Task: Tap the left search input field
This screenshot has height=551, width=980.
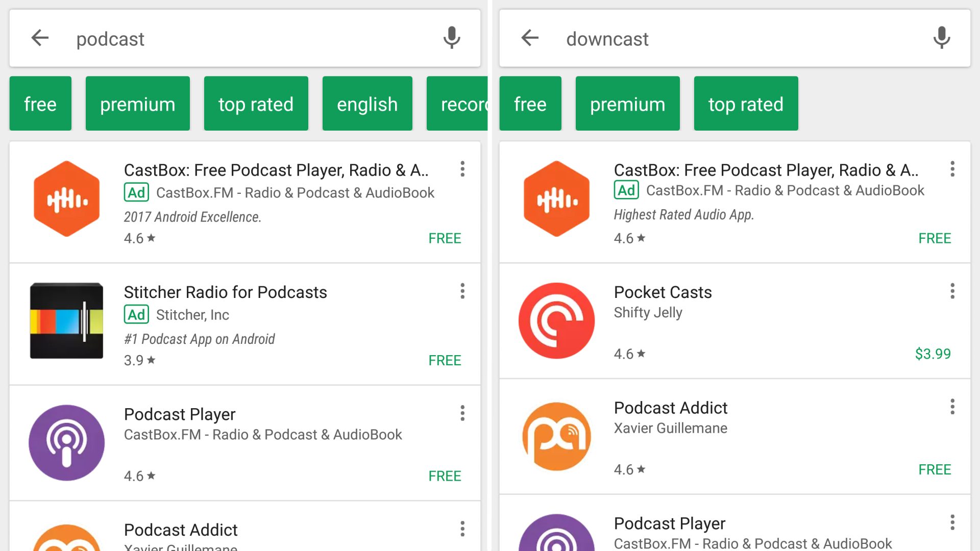Action: (245, 38)
